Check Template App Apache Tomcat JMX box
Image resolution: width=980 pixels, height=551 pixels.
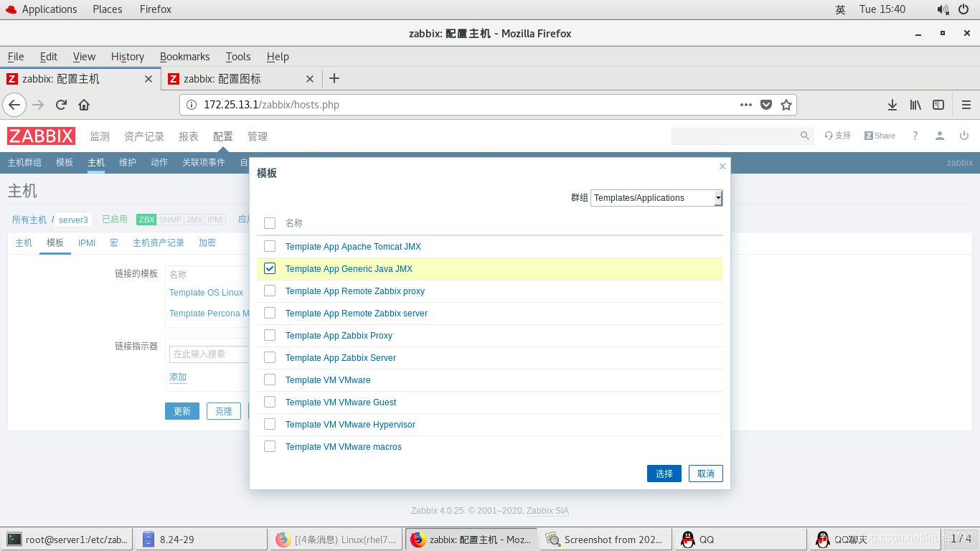click(x=270, y=246)
